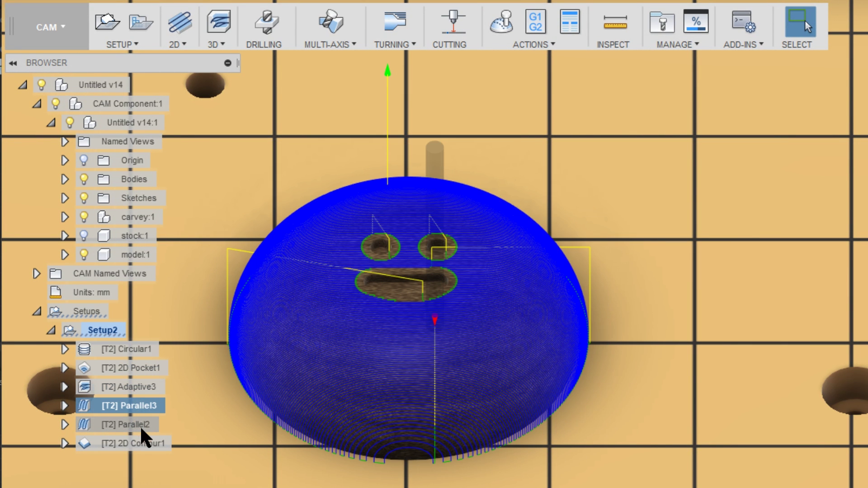
Task: Open the TURNING menu
Action: [394, 45]
